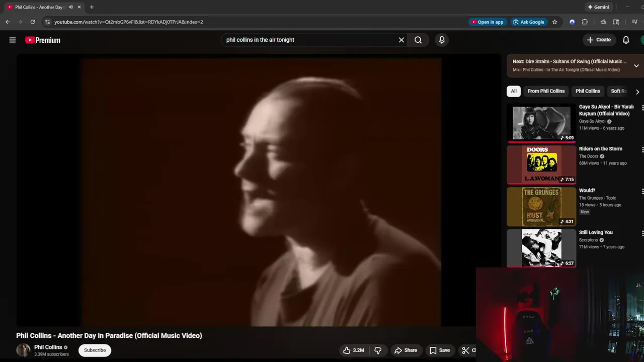This screenshot has height=362, width=644.
Task: Open Riders on the Storm thumbnail
Action: click(541, 165)
